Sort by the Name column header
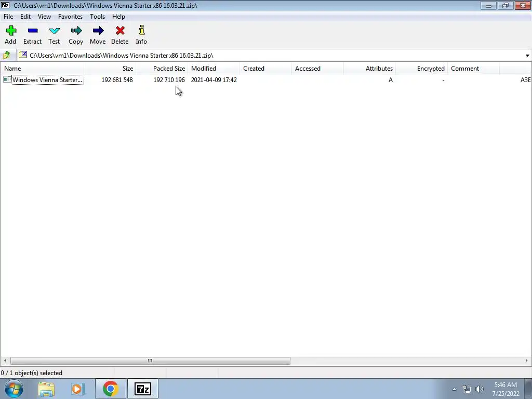The image size is (532, 399). [x=42, y=68]
